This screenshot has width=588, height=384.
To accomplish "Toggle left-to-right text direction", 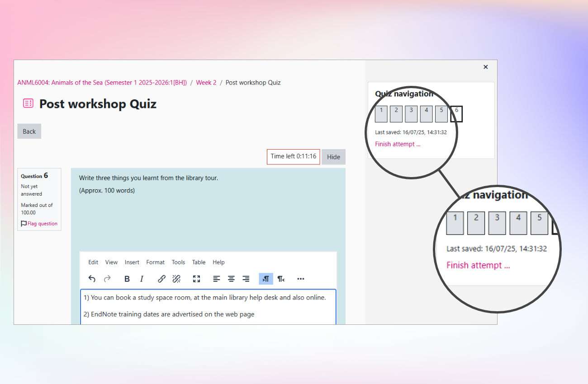I will 266,279.
